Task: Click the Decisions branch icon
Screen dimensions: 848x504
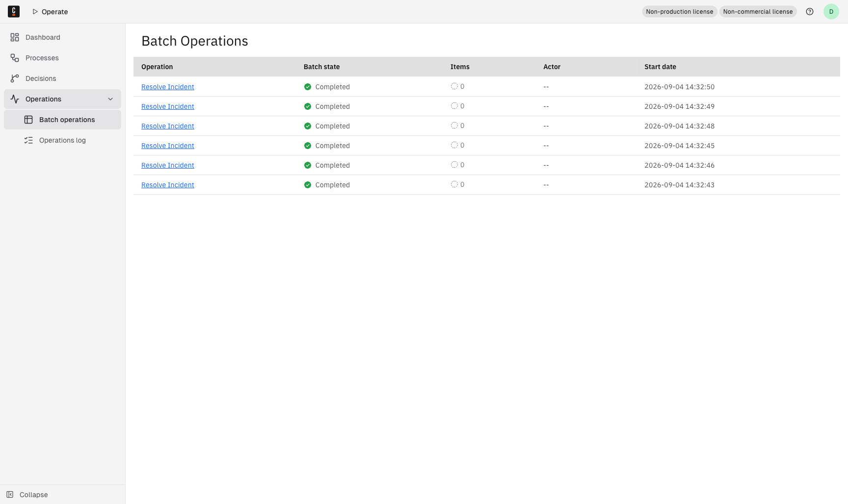Action: [15, 78]
